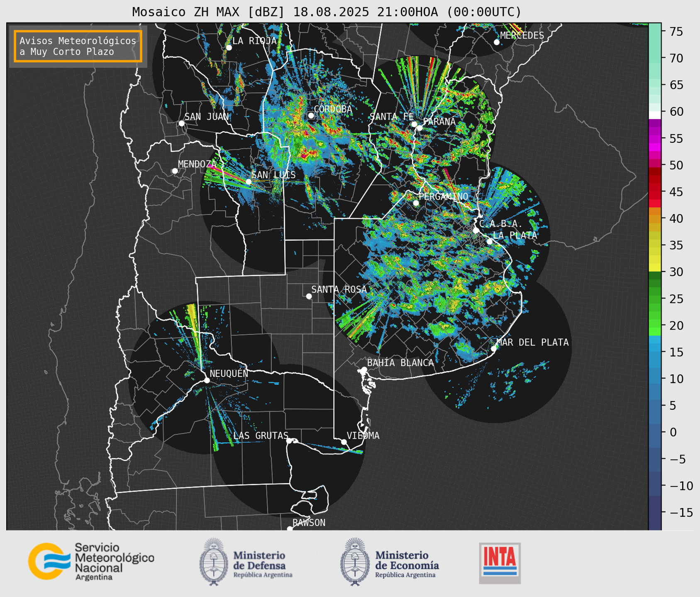
Task: Click the NEUQUÉN city marker dot
Action: tap(207, 380)
